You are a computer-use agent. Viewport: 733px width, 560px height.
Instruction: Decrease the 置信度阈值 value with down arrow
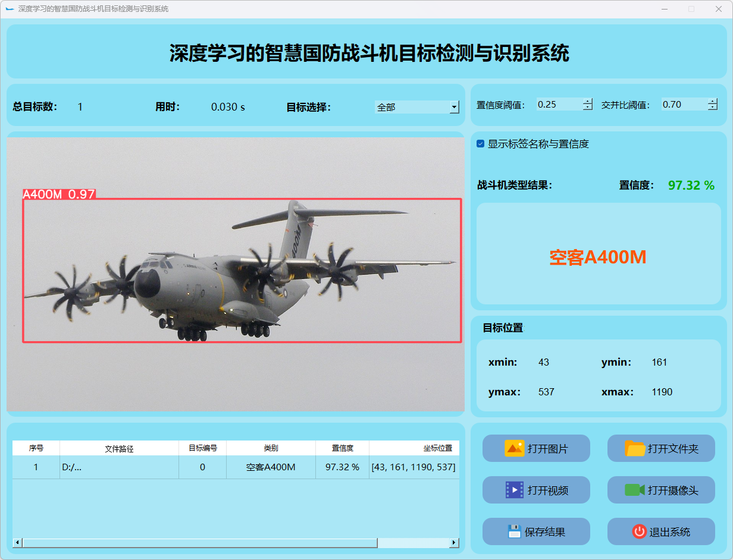click(588, 108)
